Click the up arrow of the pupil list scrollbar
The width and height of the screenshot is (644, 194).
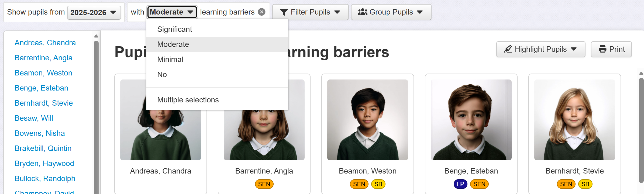point(96,36)
